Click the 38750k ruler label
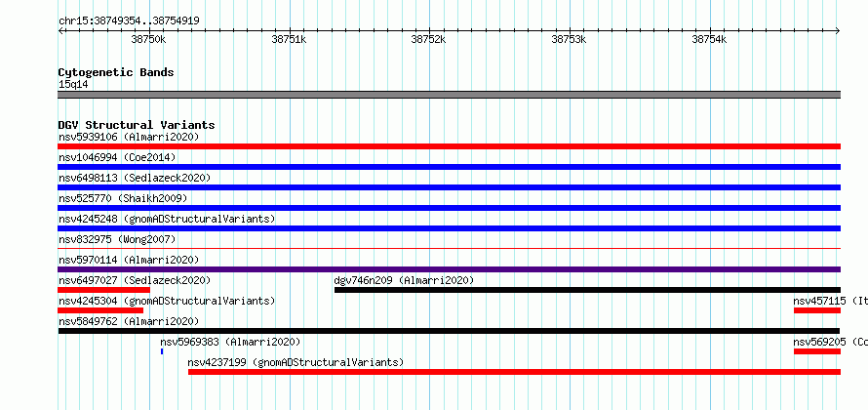868x410 pixels. (x=148, y=39)
